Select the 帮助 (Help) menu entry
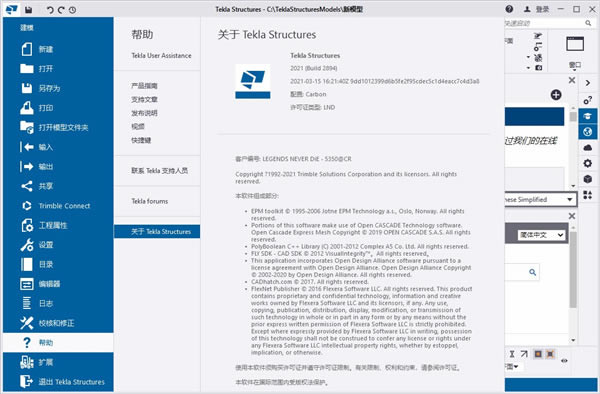600x394 pixels. click(58, 343)
